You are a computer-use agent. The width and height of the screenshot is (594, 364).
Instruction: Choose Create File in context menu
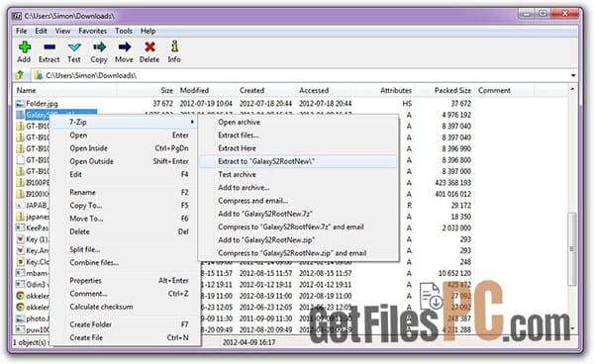(x=86, y=337)
